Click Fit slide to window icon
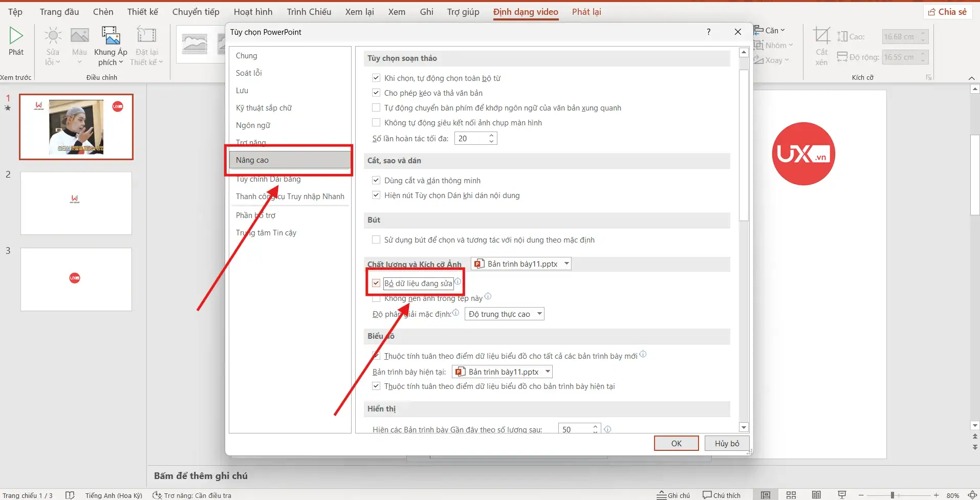Viewport: 980px width, 500px height. (x=971, y=495)
